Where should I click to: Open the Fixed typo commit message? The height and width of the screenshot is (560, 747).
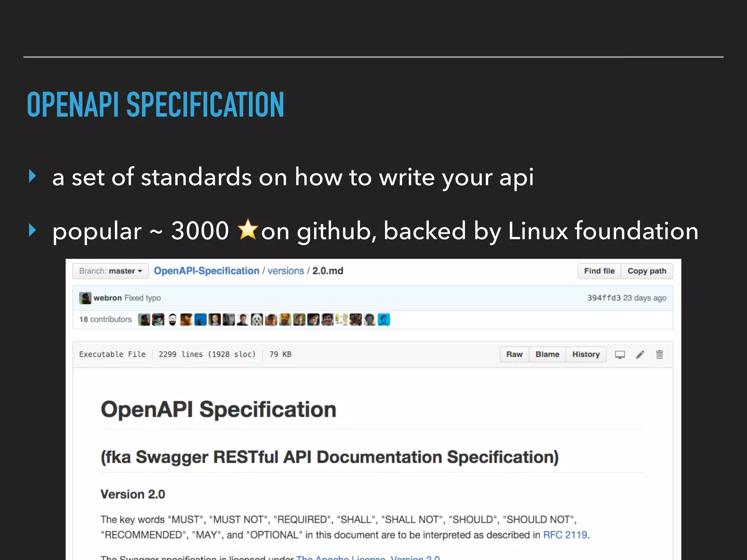click(x=143, y=298)
